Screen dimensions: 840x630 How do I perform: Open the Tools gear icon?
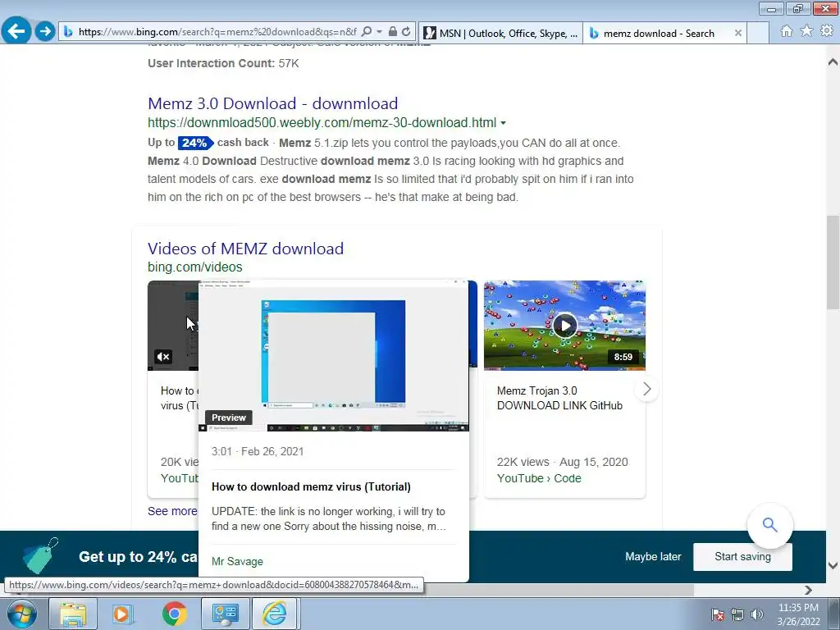point(827,31)
